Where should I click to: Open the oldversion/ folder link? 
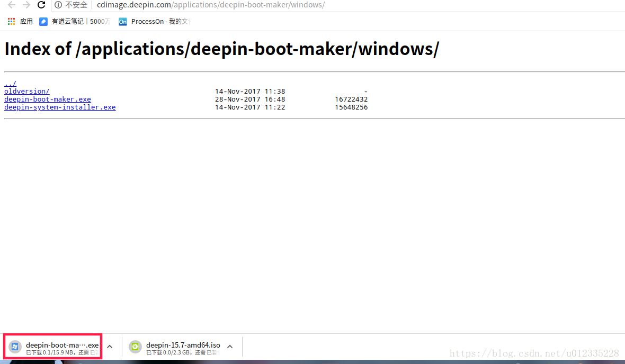click(x=26, y=91)
